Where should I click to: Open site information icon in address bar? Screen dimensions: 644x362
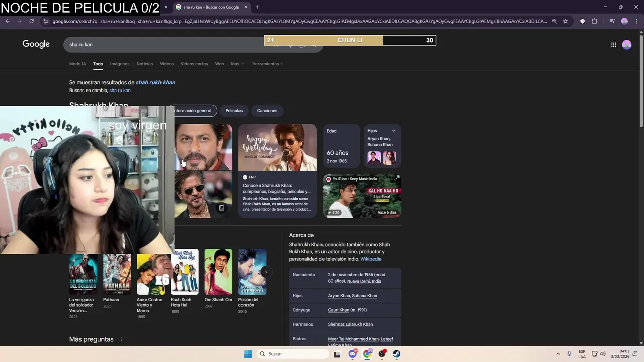pyautogui.click(x=46, y=21)
